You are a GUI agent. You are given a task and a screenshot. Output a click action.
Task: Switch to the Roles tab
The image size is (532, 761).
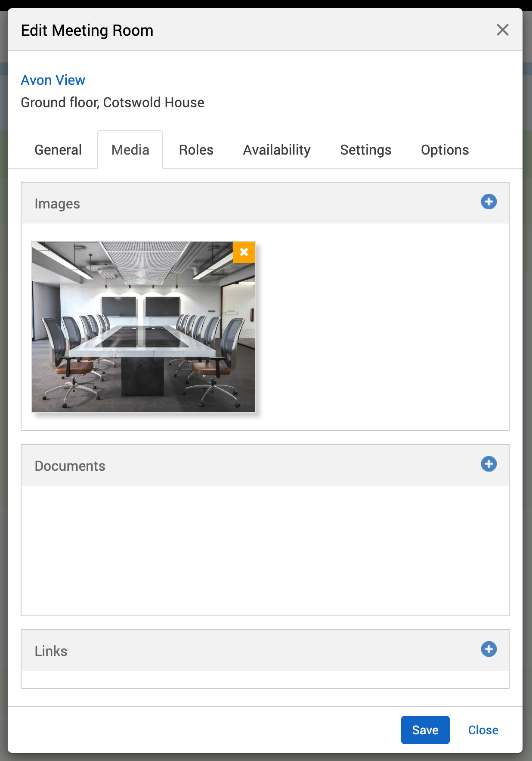tap(196, 150)
